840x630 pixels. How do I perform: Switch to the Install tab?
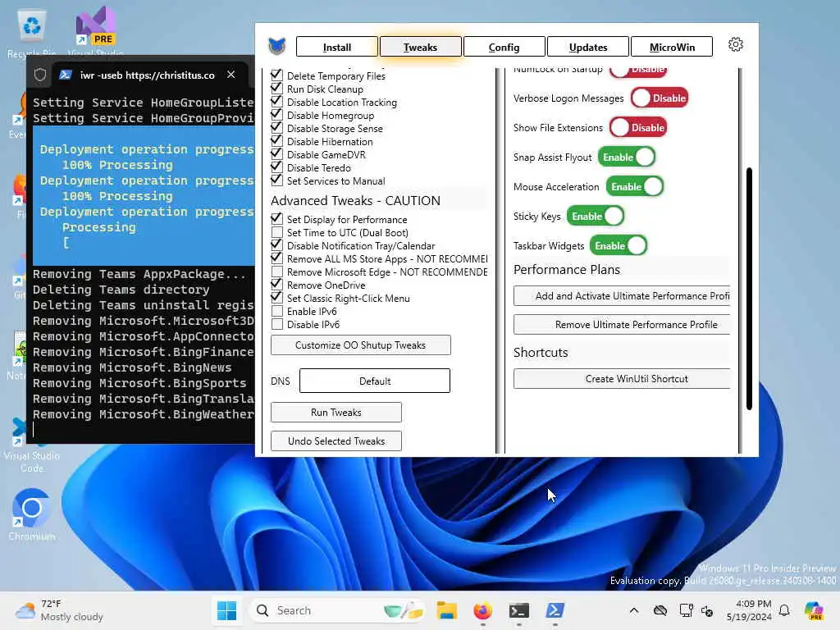click(x=337, y=47)
